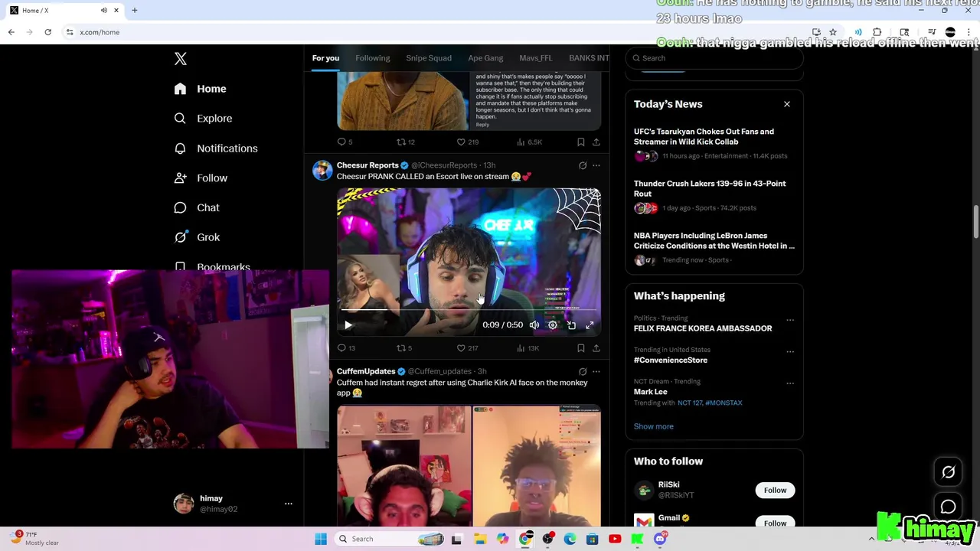Open YouTube from taskbar
The width and height of the screenshot is (980, 551).
coord(615,539)
